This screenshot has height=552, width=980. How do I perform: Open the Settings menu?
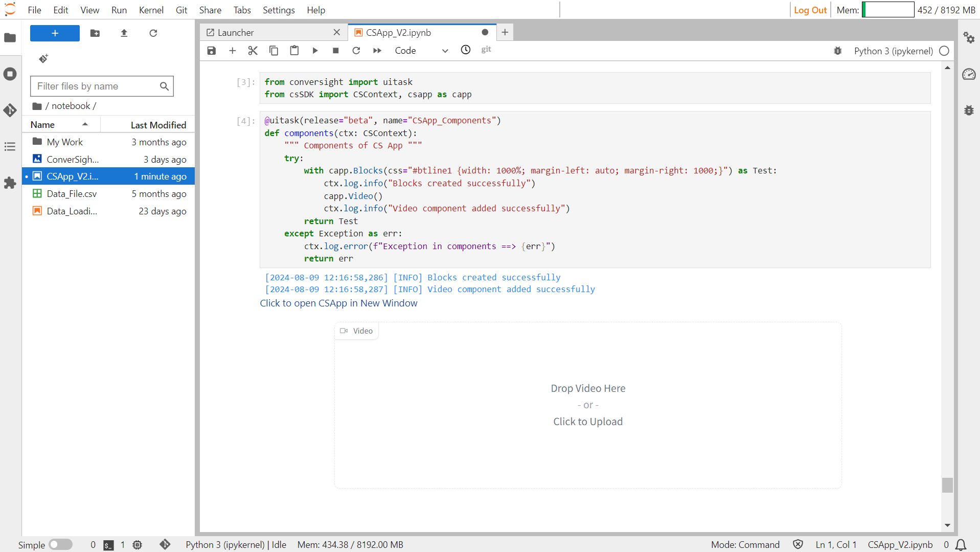[279, 10]
